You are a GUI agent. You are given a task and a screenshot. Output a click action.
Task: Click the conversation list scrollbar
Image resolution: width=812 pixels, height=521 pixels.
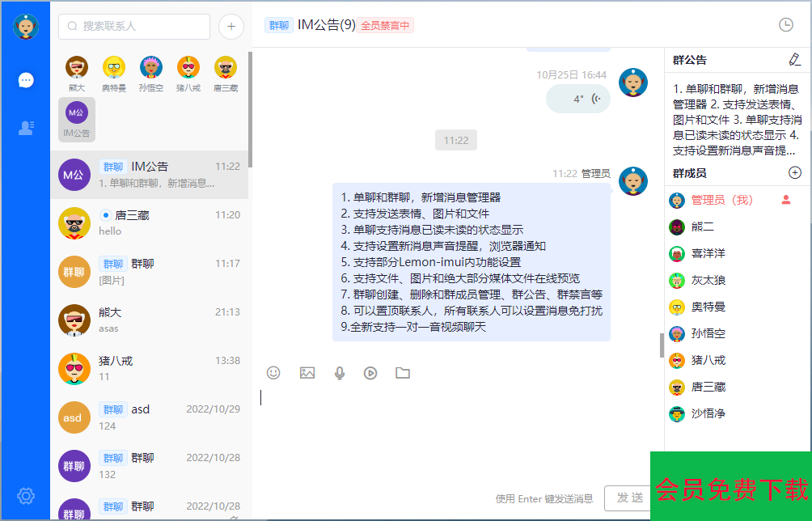pos(250,109)
